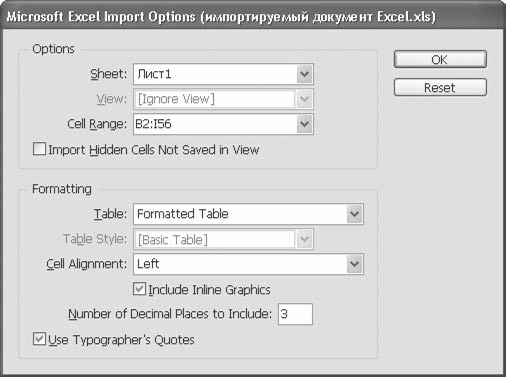Click the Basic Table style field

click(x=215, y=239)
